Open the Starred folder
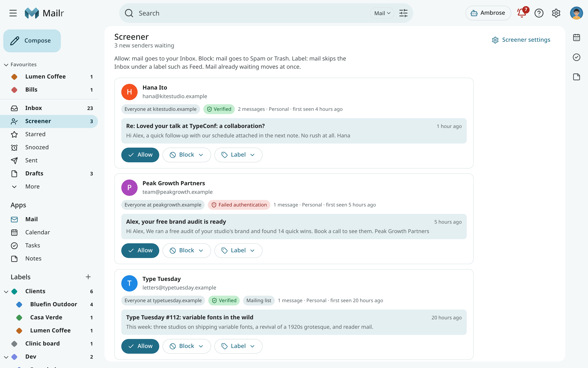The height and width of the screenshot is (368, 588). (x=49, y=134)
